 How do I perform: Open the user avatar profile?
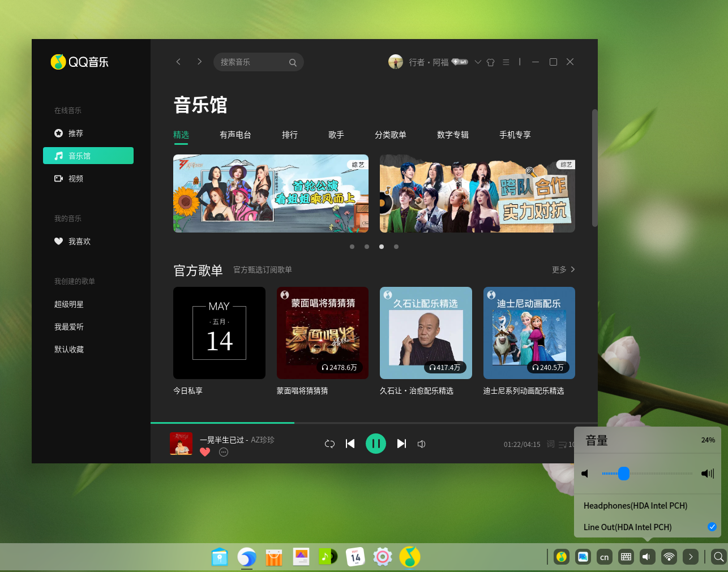click(x=396, y=62)
